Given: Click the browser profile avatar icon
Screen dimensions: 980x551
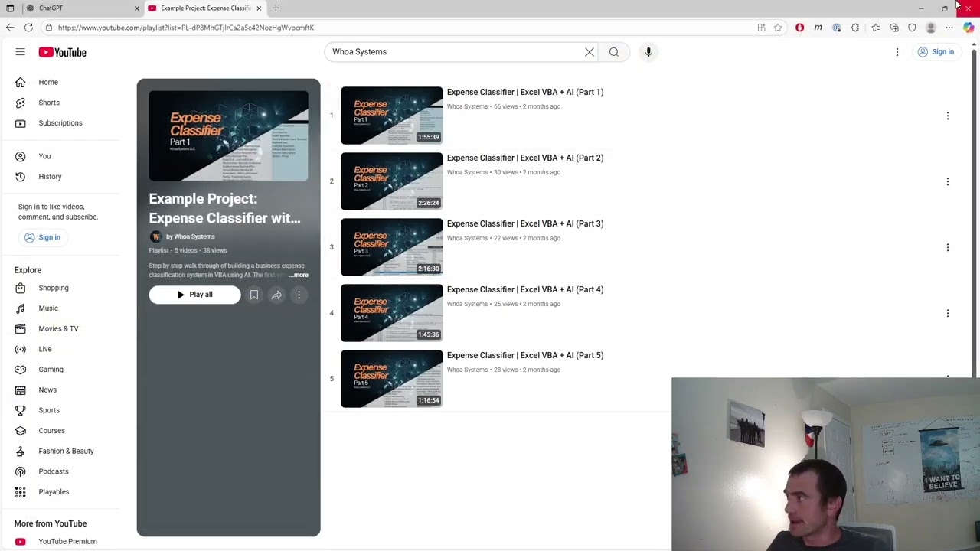Looking at the screenshot, I should (x=931, y=28).
